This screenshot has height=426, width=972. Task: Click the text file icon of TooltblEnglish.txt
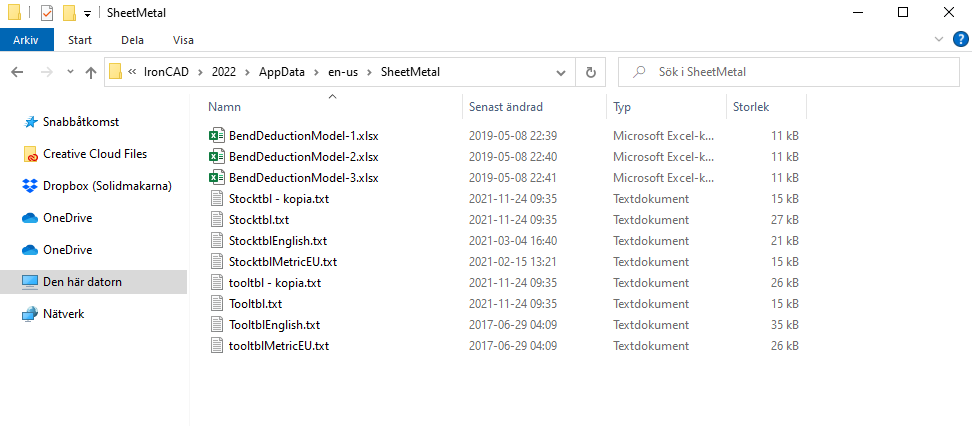point(216,325)
